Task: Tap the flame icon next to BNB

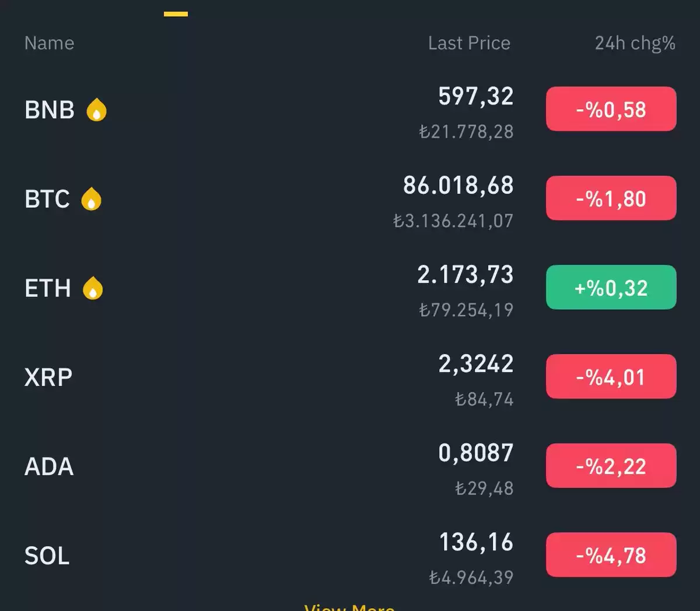Action: pos(96,110)
